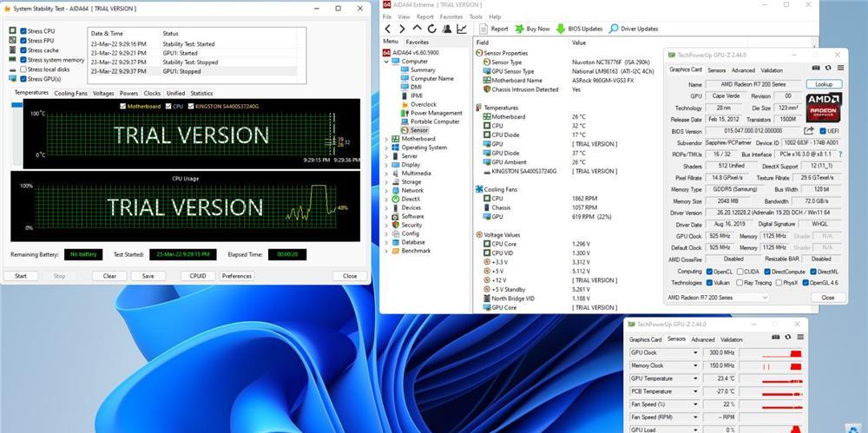Select DMI in the AIDA64 tree
The height and width of the screenshot is (433, 868).
[x=416, y=87]
